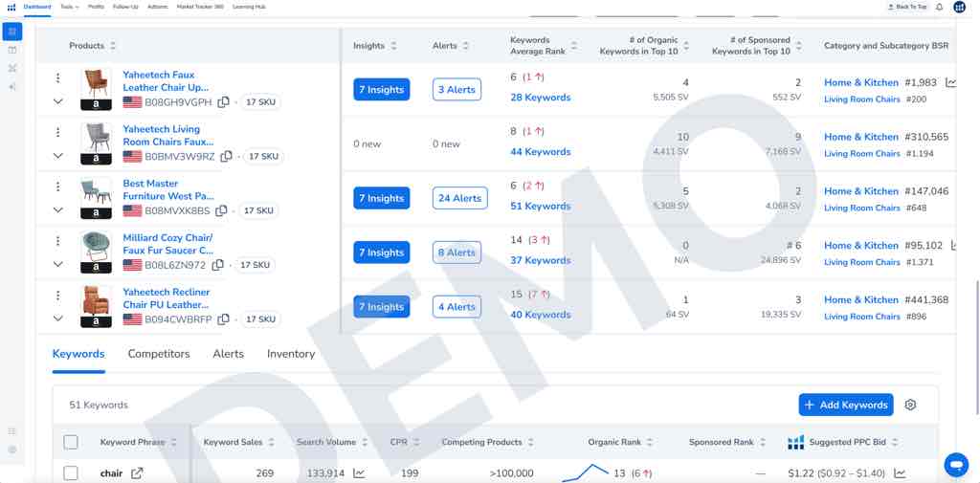Click the third sidebar icon
This screenshot has height=483, width=980.
(11, 68)
